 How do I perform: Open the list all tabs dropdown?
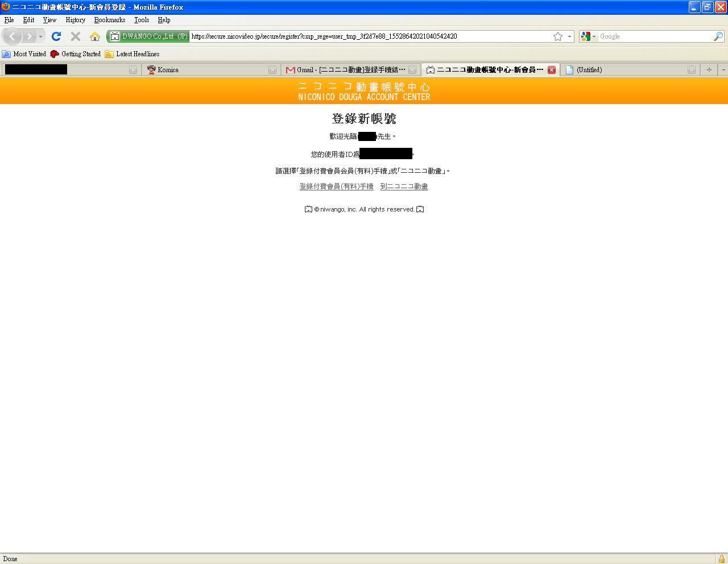point(723,70)
